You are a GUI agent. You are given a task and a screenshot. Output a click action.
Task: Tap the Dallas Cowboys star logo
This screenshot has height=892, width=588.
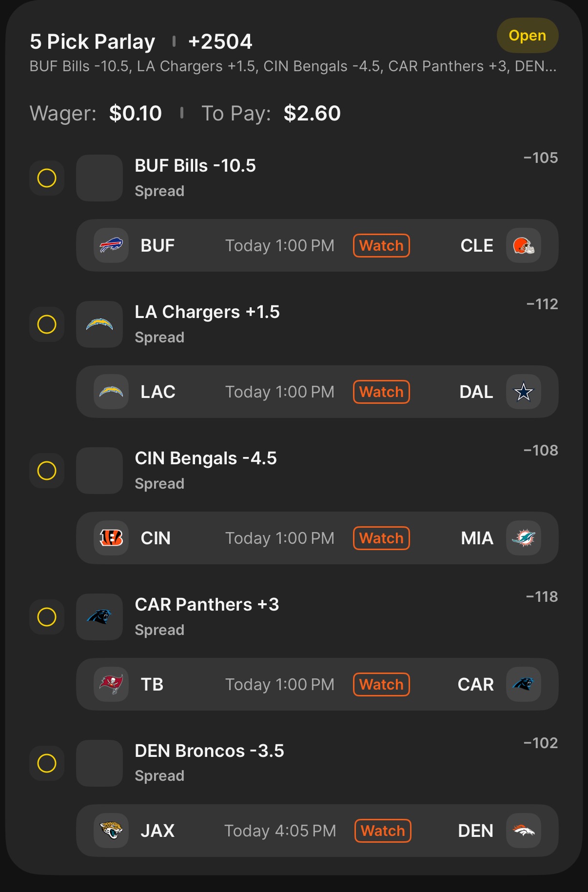pyautogui.click(x=523, y=392)
